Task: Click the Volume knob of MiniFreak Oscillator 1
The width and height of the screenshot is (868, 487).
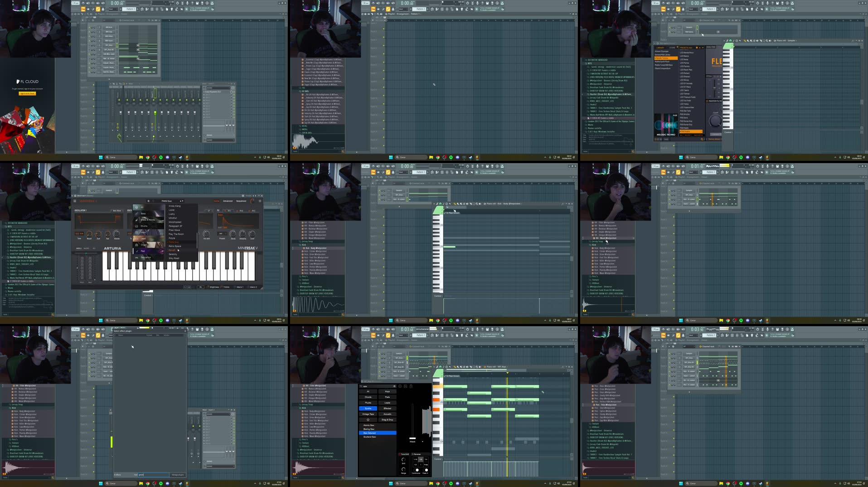Action: (x=116, y=234)
